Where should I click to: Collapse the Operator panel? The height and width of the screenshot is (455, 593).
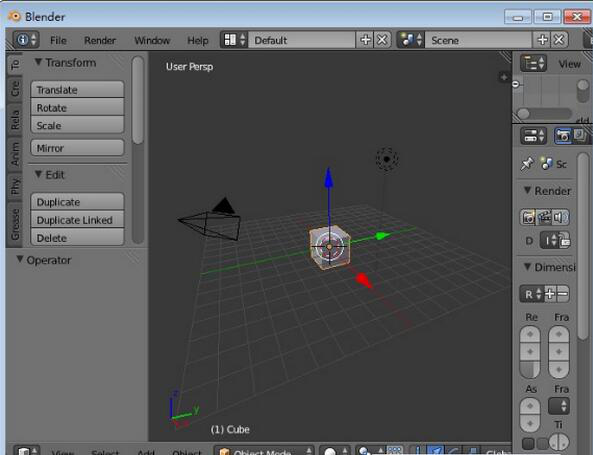point(20,259)
